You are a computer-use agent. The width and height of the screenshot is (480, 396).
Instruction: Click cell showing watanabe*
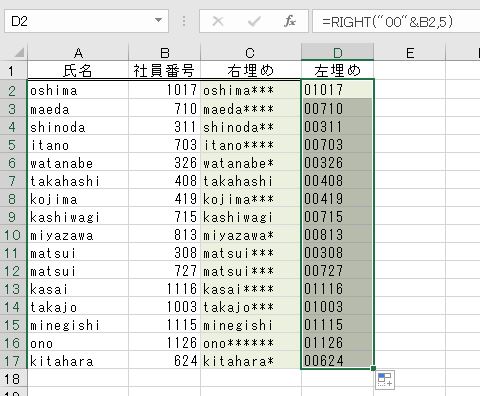point(251,162)
